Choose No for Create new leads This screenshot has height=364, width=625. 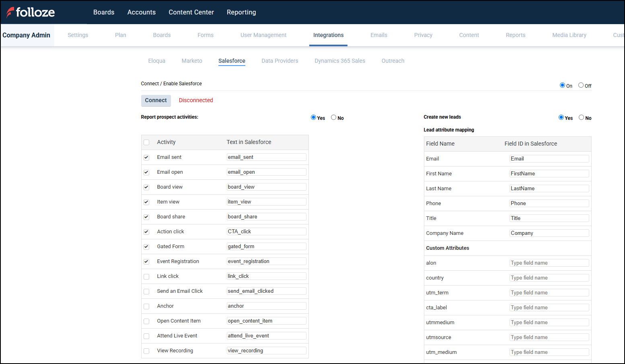pyautogui.click(x=581, y=117)
